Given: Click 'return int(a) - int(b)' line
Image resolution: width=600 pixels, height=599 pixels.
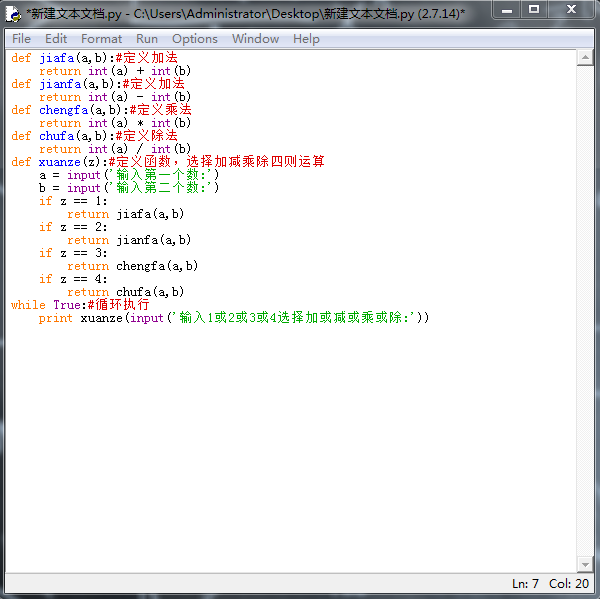Looking at the screenshot, I should click(115, 97).
